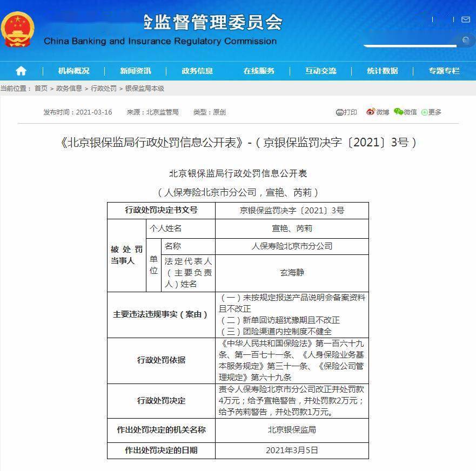Click the home icon in navigation bar

(x=21, y=71)
